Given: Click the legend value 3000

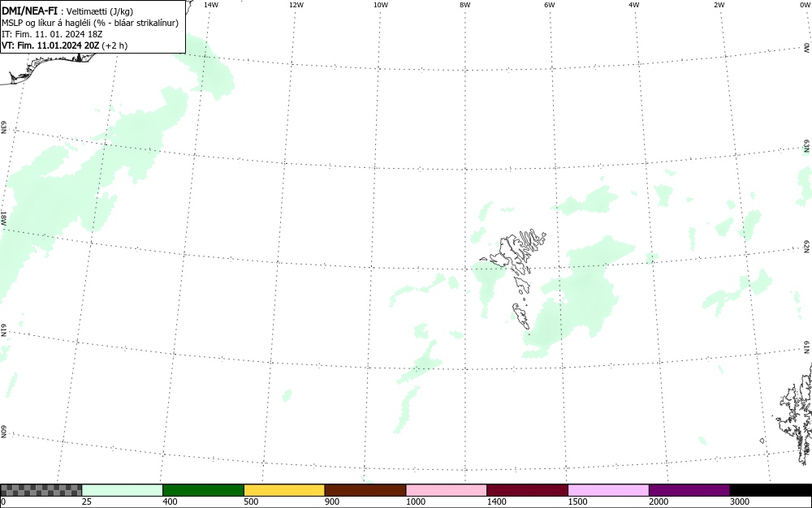Looking at the screenshot, I should [x=740, y=502].
